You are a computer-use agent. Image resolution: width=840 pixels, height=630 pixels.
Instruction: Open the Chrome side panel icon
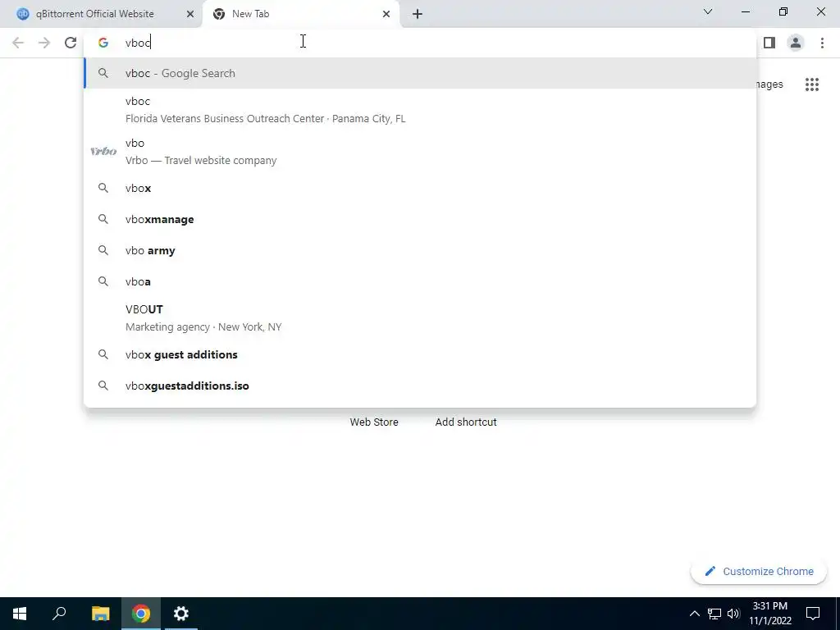coord(769,43)
